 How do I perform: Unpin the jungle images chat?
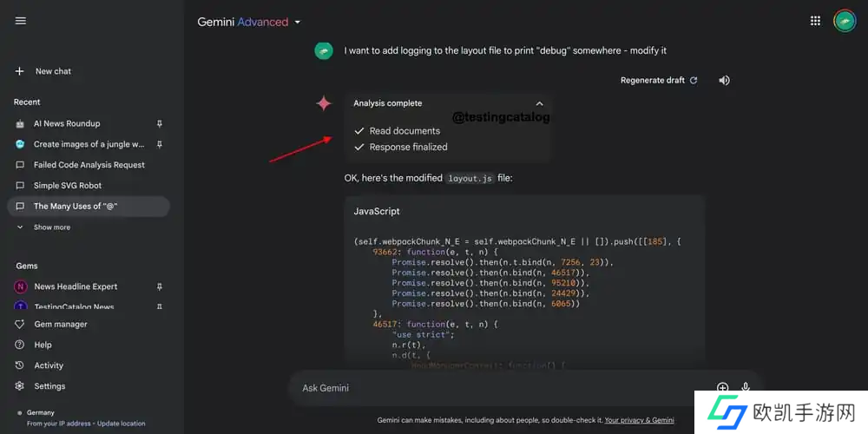pos(159,144)
